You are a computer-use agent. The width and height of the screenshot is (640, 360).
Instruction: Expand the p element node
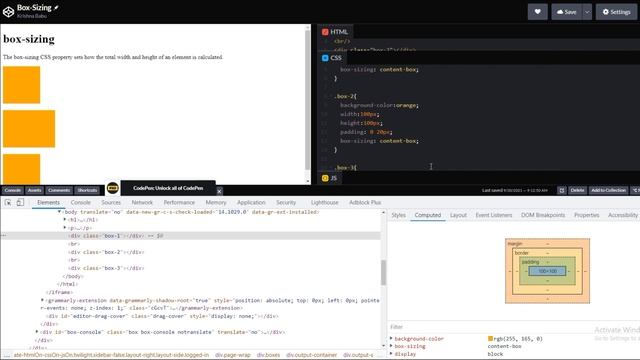click(64, 228)
